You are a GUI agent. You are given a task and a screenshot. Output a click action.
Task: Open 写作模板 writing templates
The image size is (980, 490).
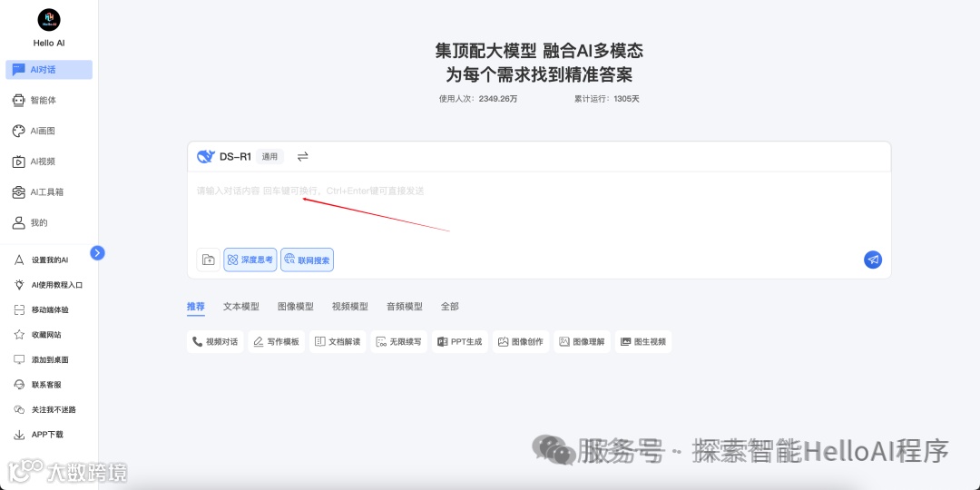pos(276,342)
